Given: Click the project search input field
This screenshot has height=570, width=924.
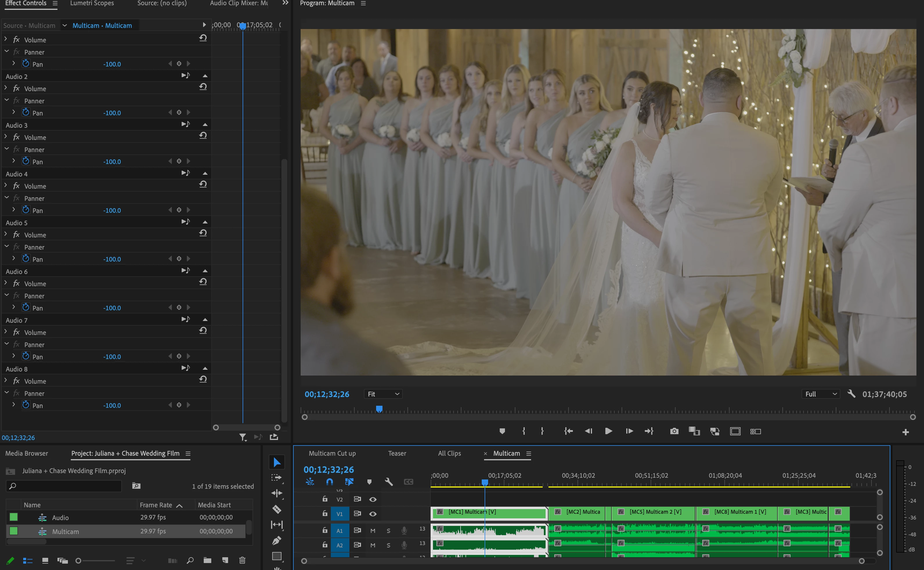Looking at the screenshot, I should (x=64, y=486).
